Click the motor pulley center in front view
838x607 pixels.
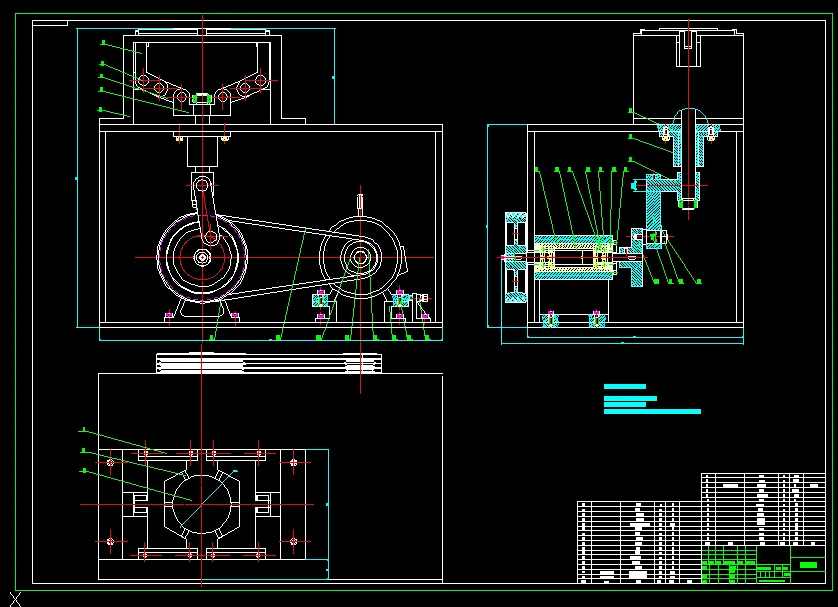click(x=360, y=257)
